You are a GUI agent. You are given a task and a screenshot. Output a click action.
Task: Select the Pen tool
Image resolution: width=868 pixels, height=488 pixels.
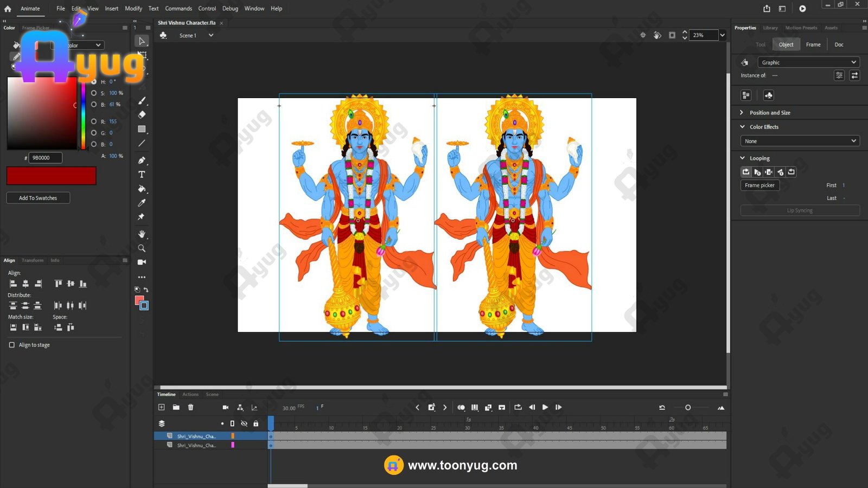click(142, 160)
